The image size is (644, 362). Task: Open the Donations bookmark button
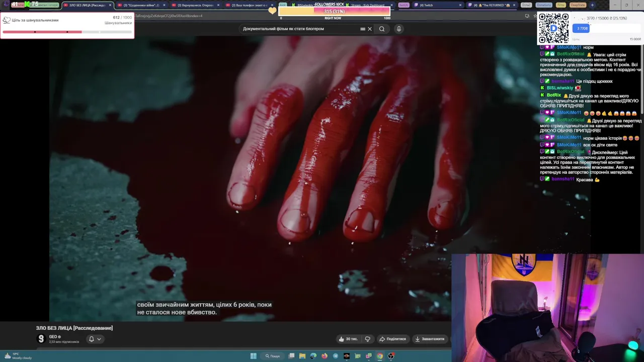(544, 5)
